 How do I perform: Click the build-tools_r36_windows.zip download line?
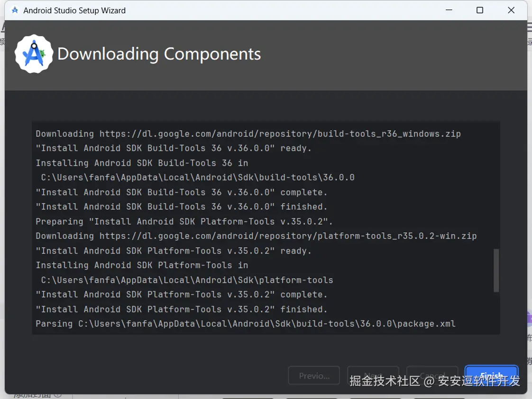pos(248,134)
